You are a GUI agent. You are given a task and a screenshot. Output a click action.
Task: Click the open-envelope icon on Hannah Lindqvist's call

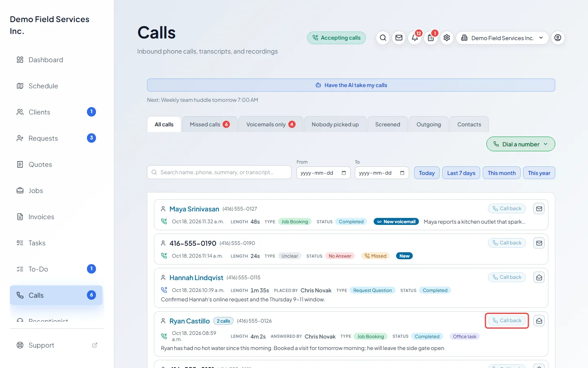pyautogui.click(x=539, y=277)
